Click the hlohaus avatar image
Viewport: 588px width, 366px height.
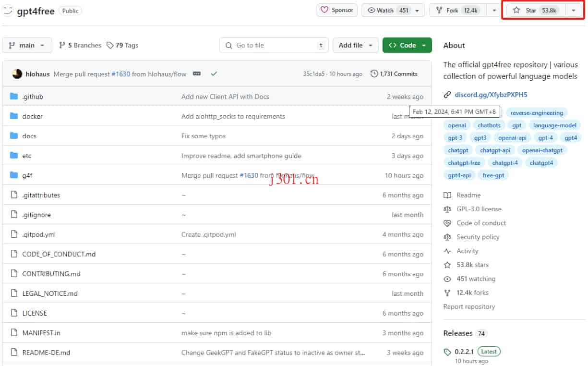17,74
